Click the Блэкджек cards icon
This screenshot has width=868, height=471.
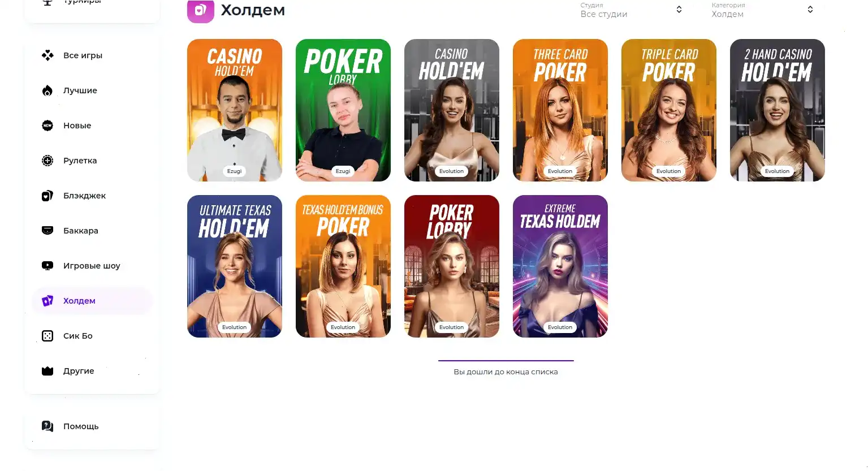[x=47, y=196]
